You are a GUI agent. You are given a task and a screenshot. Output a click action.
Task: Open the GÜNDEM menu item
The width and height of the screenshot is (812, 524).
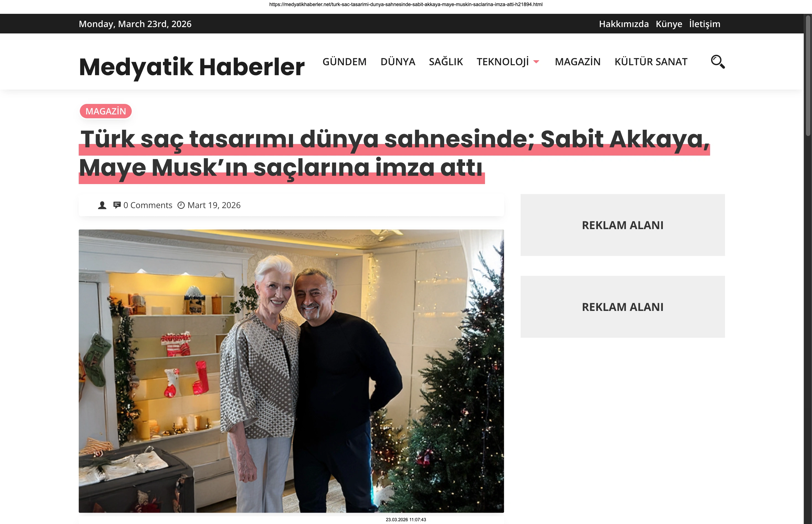pos(344,62)
